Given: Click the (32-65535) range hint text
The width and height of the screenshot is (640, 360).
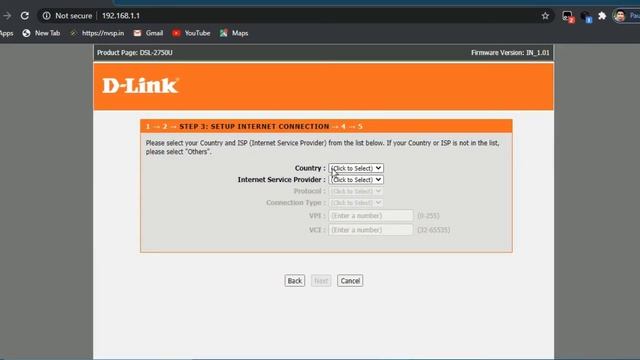Looking at the screenshot, I should 433,230.
